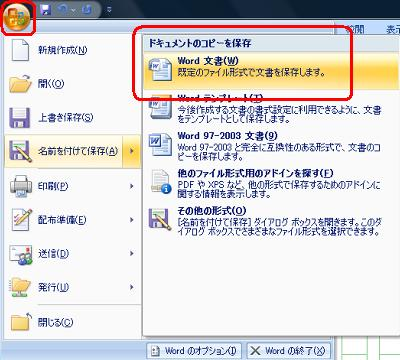
Task: Click the 表示 ribbon tab
Action: click(392, 29)
